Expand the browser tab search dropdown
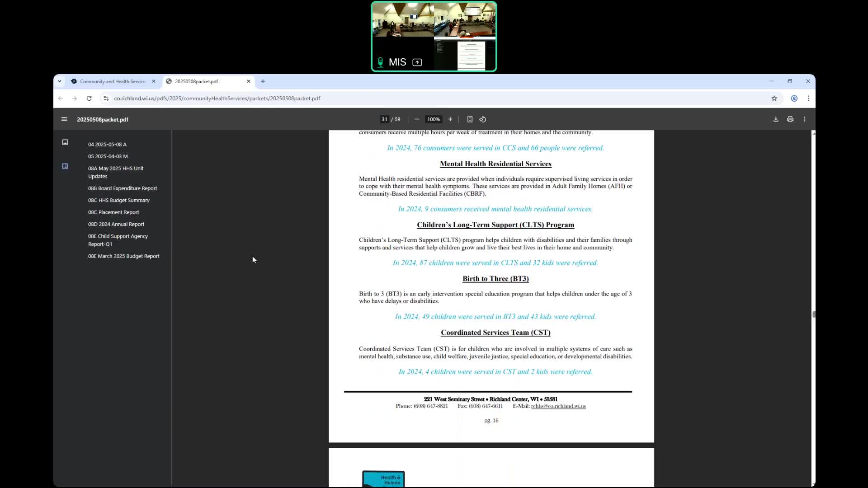 click(x=60, y=81)
